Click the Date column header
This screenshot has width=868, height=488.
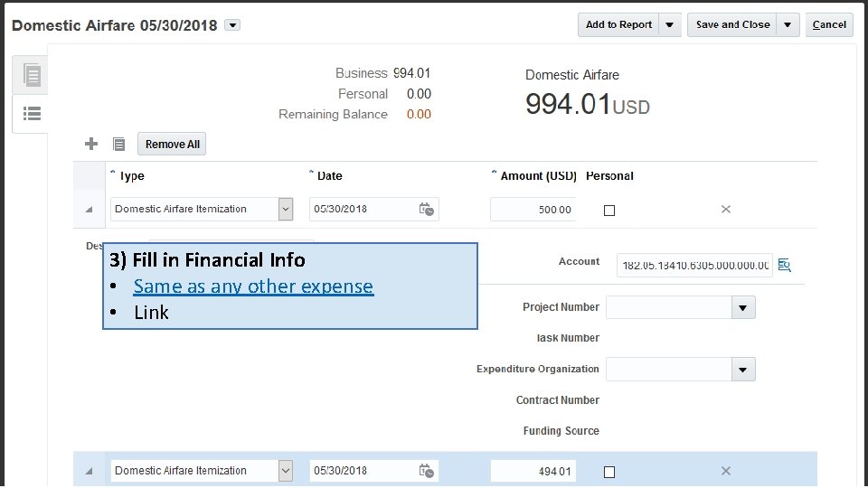329,176
